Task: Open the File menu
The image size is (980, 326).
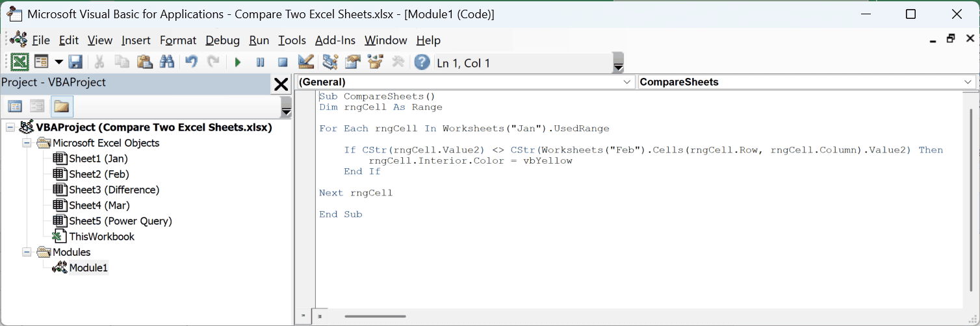Action: point(41,40)
